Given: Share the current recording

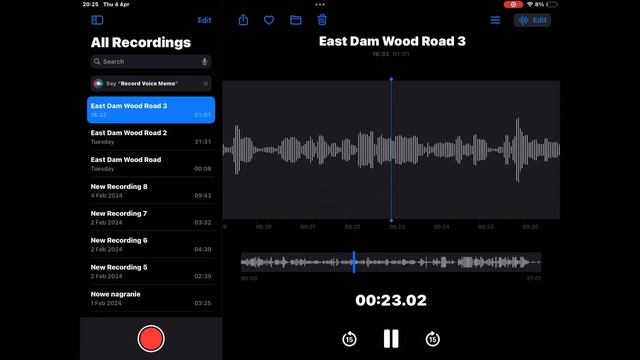Looking at the screenshot, I should point(243,20).
